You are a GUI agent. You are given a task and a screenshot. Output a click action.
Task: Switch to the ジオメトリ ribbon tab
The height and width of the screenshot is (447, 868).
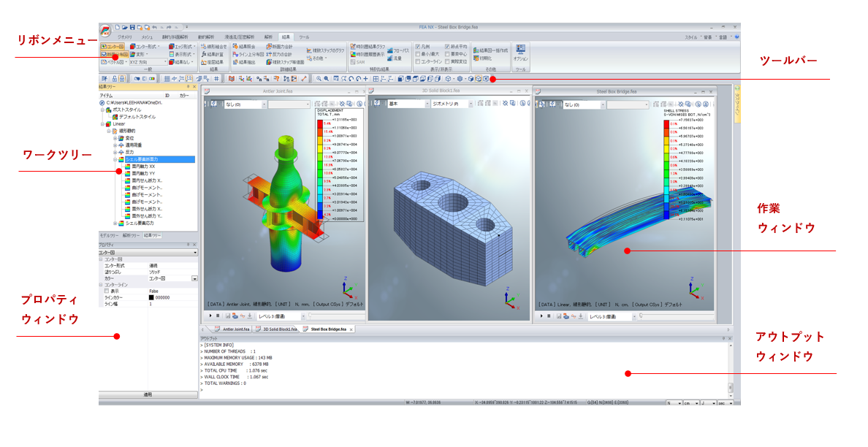click(123, 37)
